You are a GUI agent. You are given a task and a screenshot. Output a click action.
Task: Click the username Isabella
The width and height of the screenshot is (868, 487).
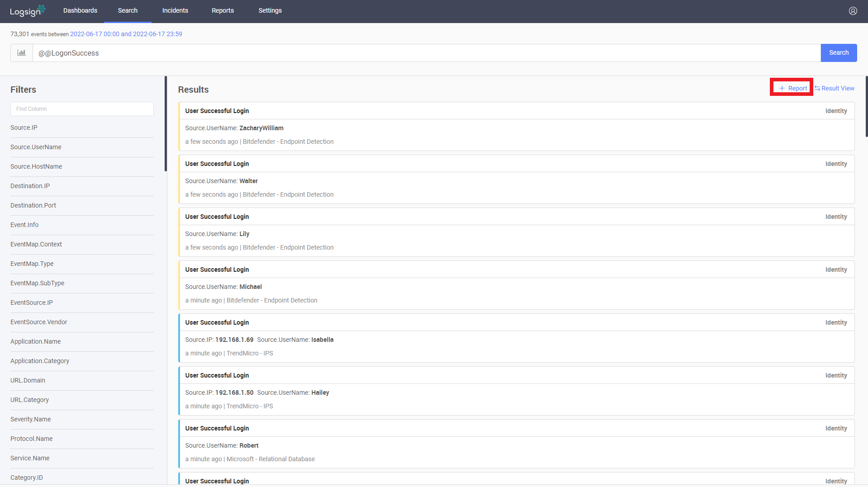coord(322,340)
